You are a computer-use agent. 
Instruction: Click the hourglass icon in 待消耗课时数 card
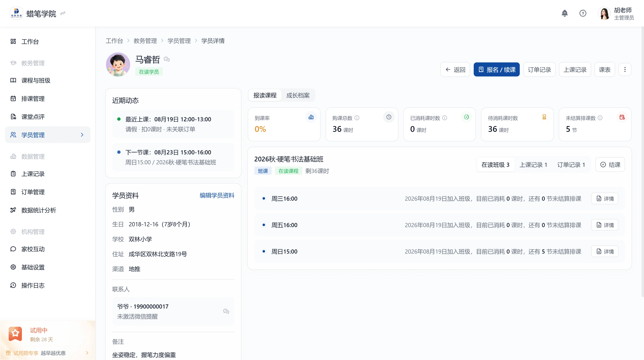click(544, 117)
